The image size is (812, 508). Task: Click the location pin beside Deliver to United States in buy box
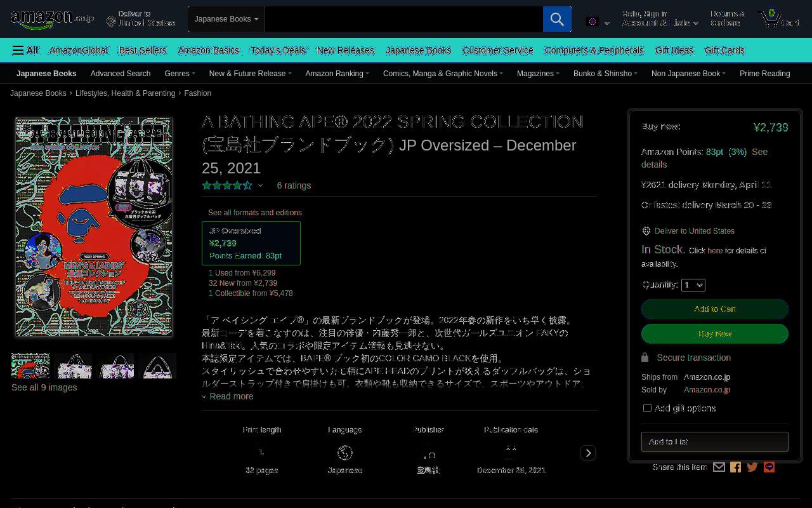(646, 231)
